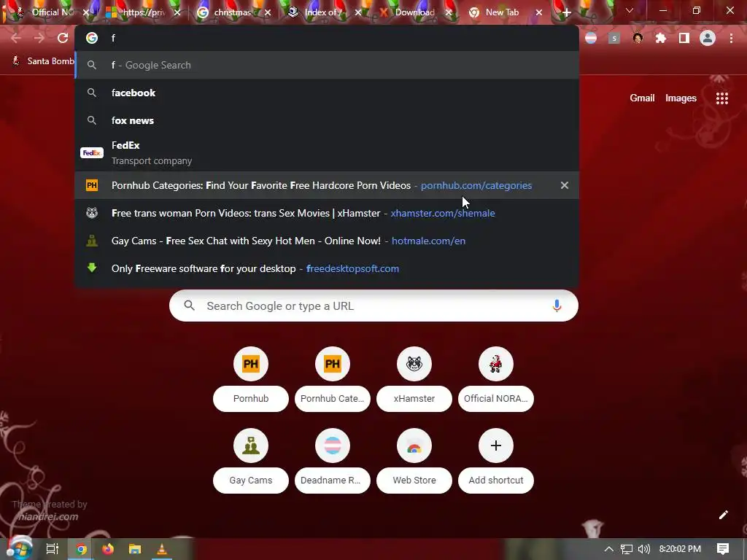Click the face avatar extension icon
This screenshot has height=560, width=747.
pos(638,38)
